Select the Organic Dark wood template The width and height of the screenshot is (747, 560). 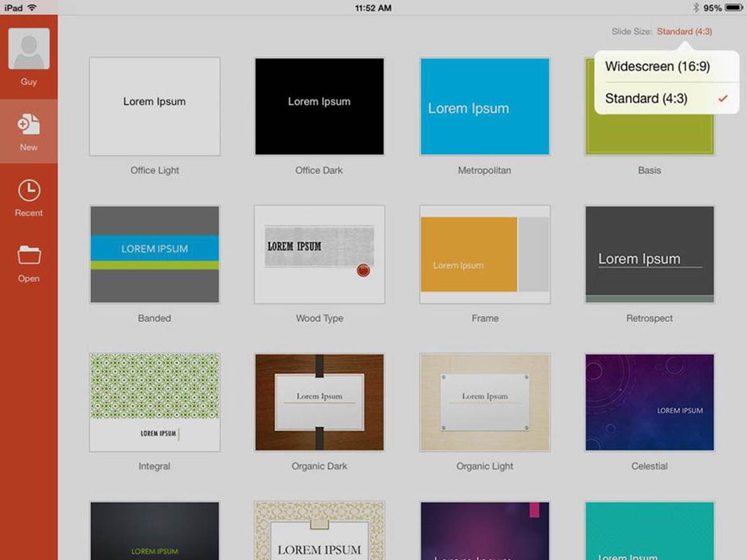pos(319,402)
